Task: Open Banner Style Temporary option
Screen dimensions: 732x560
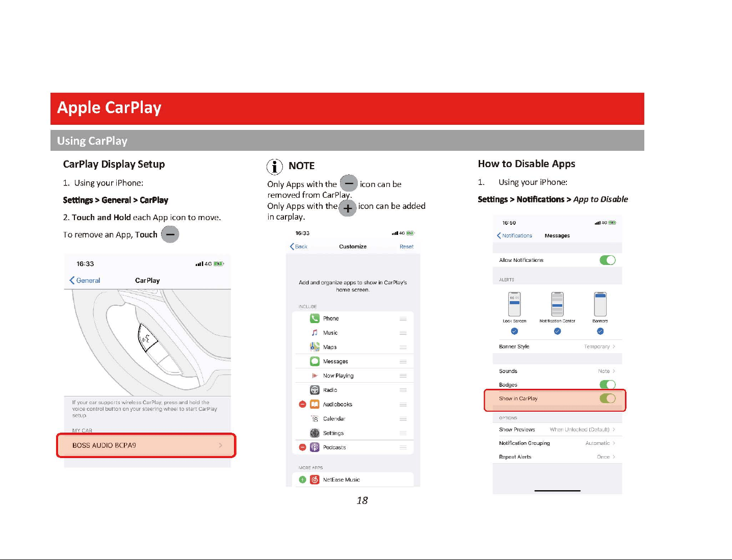Action: [557, 346]
